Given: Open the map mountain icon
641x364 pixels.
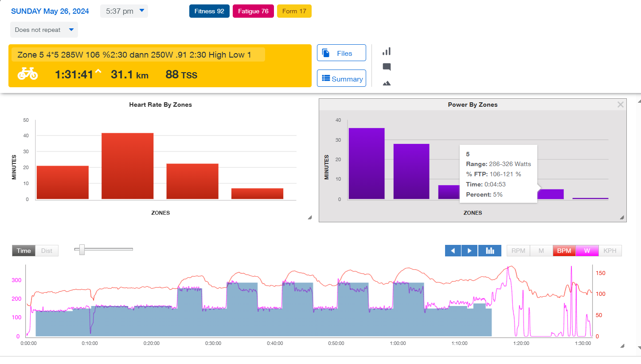Looking at the screenshot, I should click(387, 83).
